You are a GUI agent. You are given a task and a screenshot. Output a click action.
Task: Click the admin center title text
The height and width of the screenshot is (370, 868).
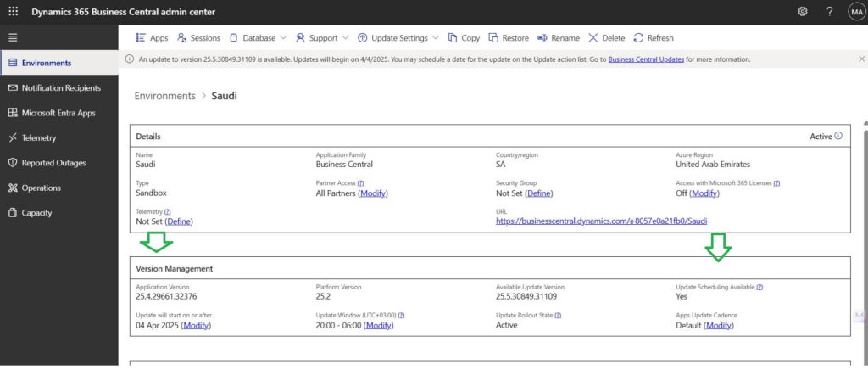coord(124,12)
